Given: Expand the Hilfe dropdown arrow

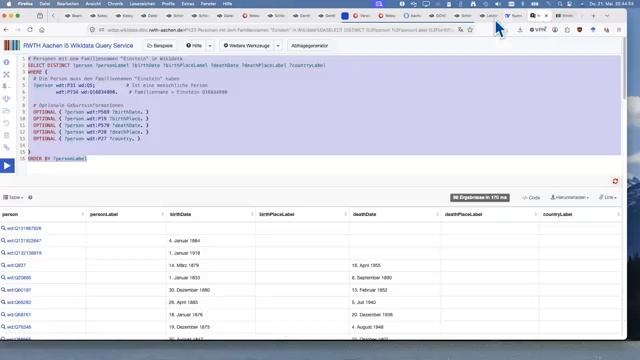Looking at the screenshot, I should [x=210, y=46].
